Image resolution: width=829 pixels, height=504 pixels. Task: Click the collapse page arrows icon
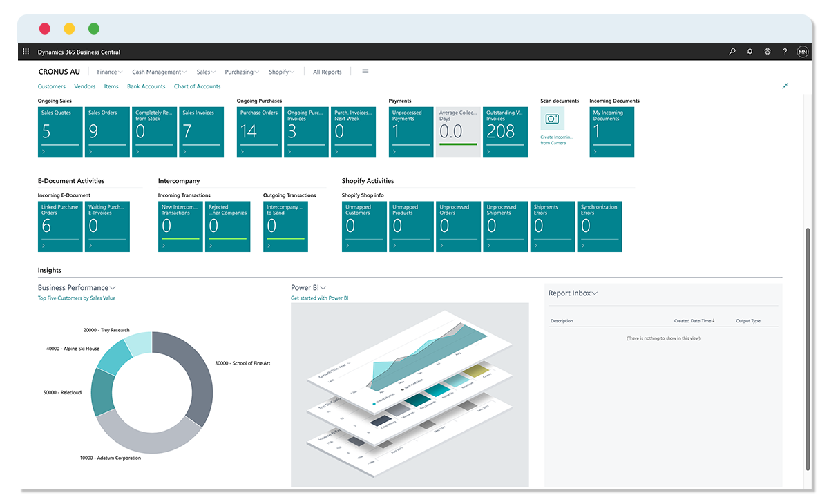pyautogui.click(x=785, y=86)
